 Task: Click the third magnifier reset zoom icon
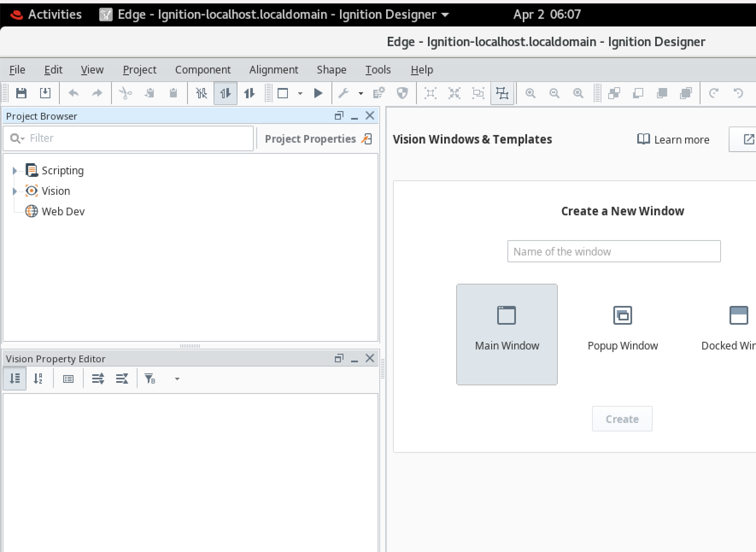tap(578, 93)
